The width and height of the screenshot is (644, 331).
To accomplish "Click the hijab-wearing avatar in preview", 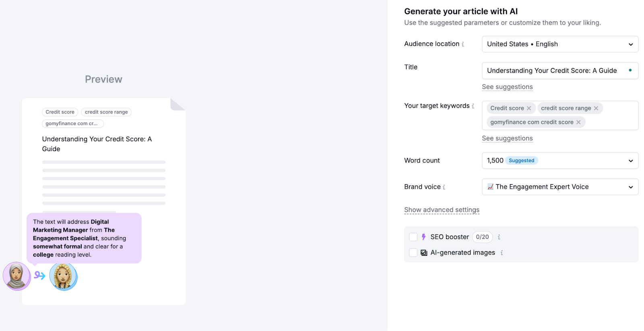I will [17, 276].
